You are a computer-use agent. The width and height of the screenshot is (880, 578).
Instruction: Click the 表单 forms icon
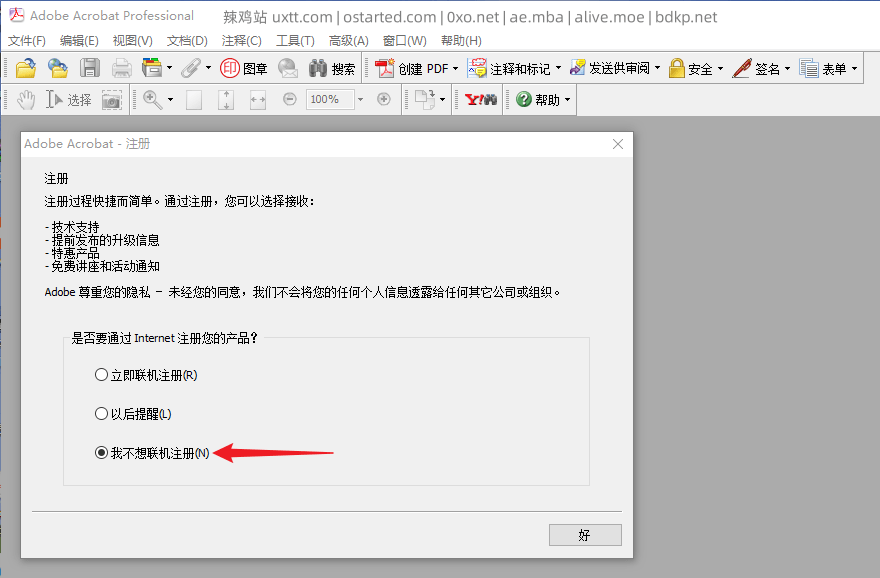823,68
